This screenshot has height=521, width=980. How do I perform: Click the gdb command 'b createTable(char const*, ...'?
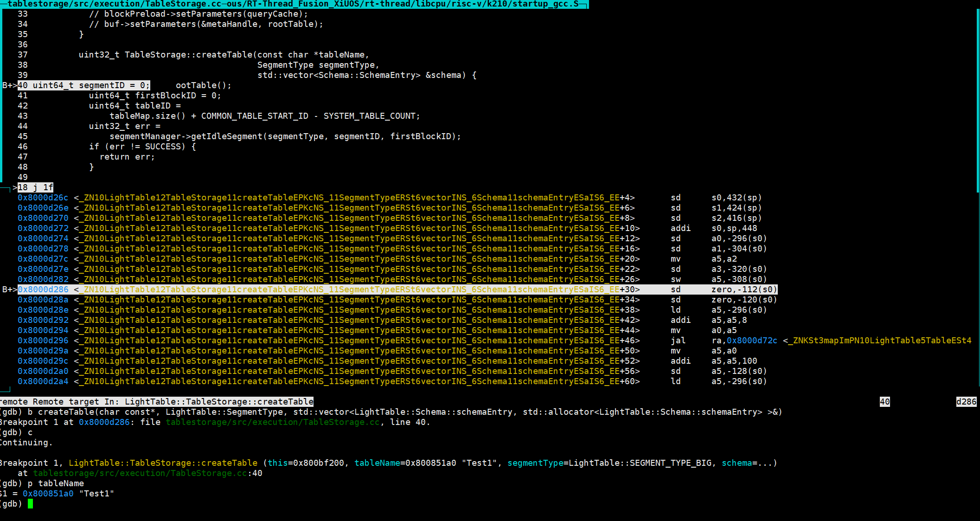[405, 412]
